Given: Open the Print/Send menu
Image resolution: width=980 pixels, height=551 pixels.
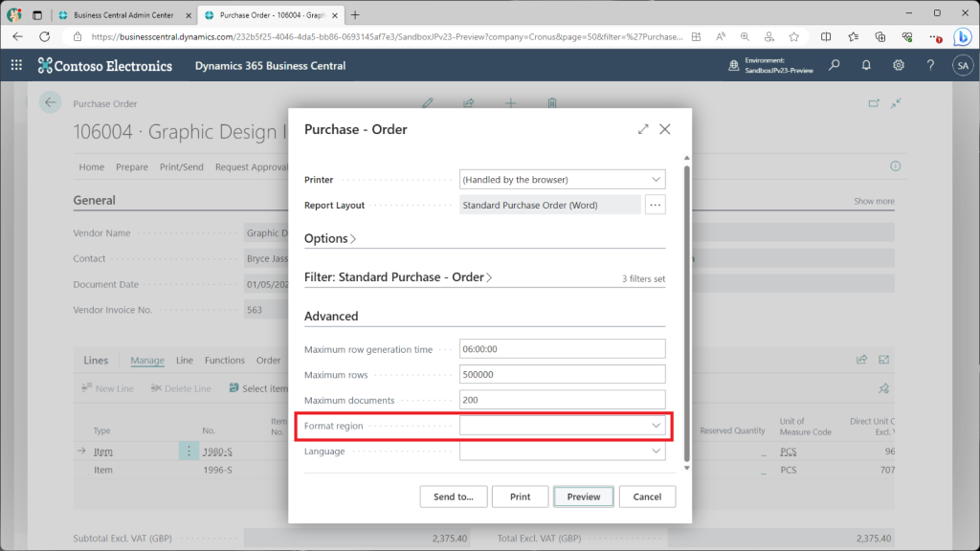Looking at the screenshot, I should pos(181,167).
